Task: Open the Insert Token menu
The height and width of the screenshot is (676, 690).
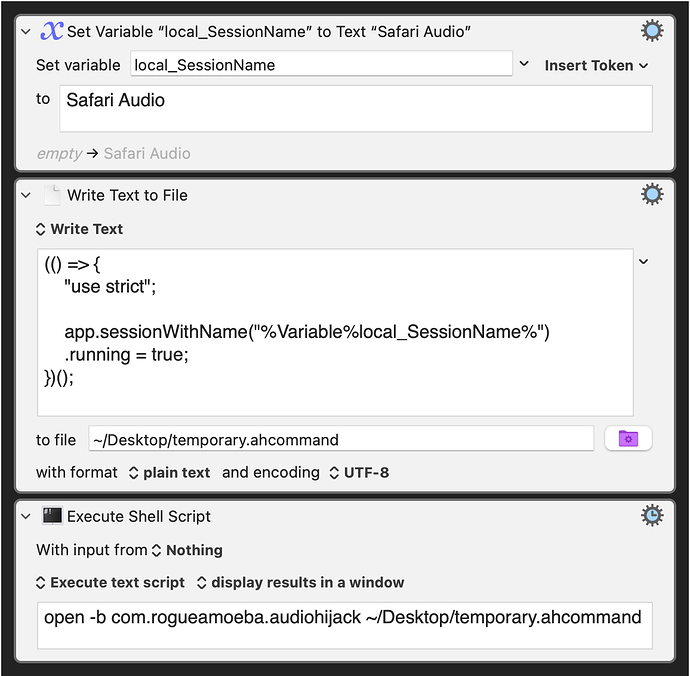Action: click(x=596, y=66)
